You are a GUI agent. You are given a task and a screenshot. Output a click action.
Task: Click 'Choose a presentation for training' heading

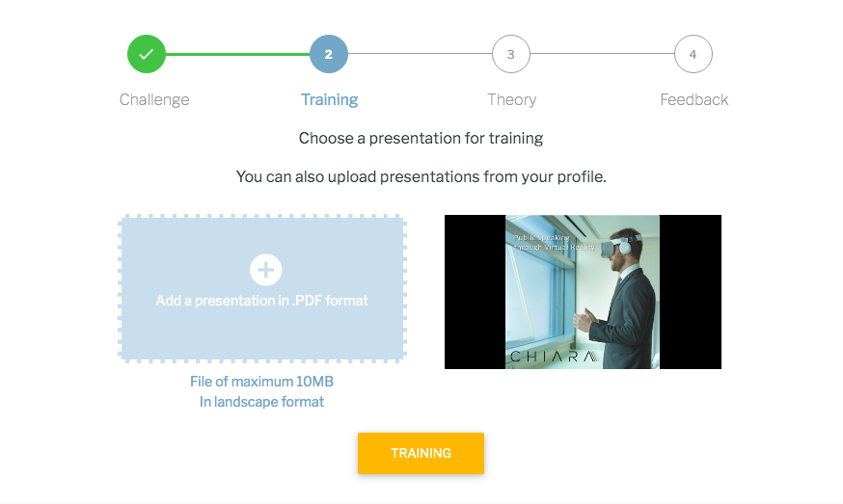pyautogui.click(x=421, y=138)
